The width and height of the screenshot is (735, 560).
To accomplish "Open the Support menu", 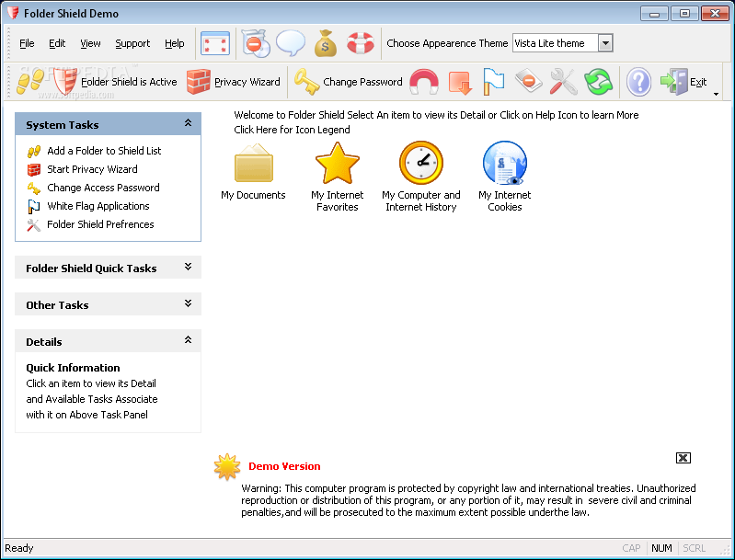I will point(132,43).
